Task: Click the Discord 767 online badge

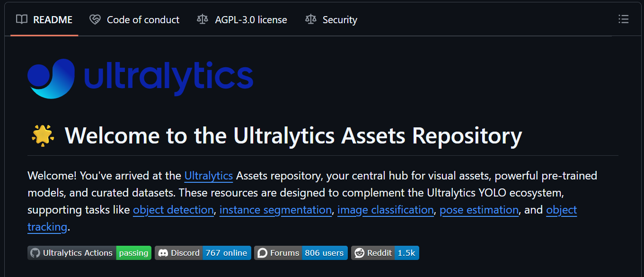Action: 203,253
